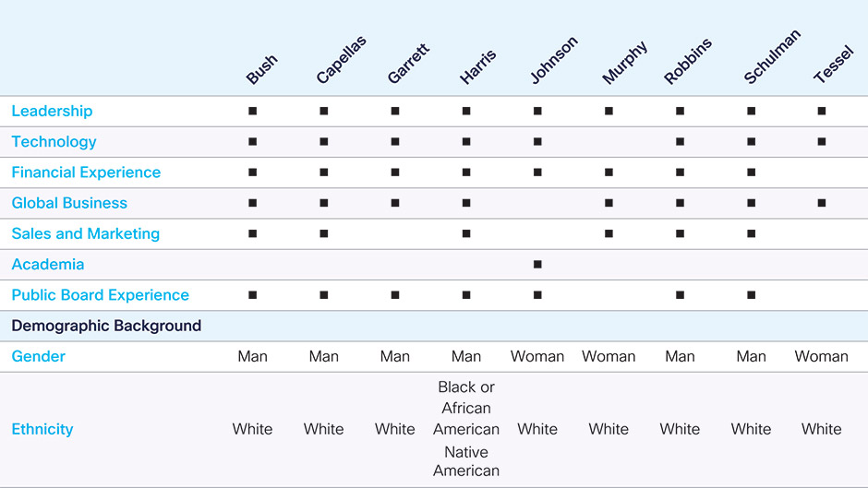Select the Sales and Marketing label
The height and width of the screenshot is (488, 868).
tap(85, 234)
